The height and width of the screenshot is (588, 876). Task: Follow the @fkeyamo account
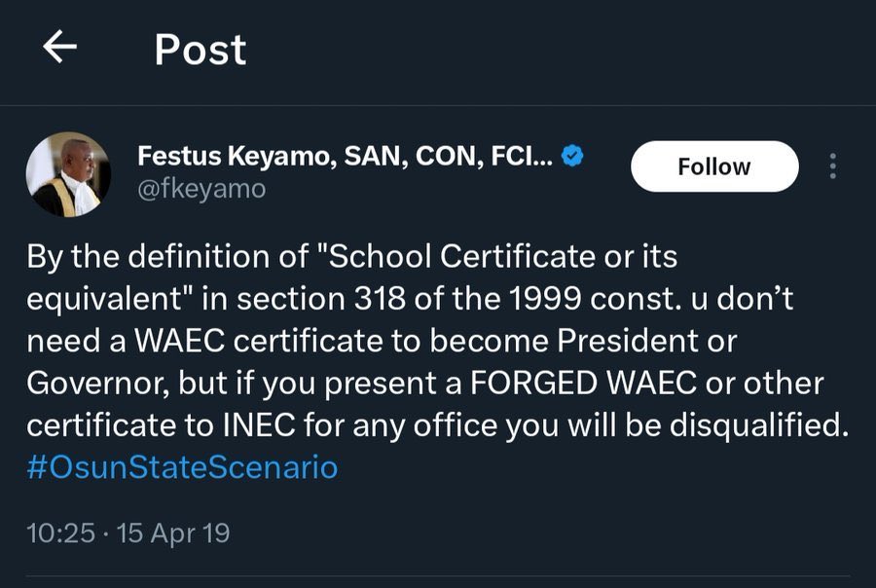[713, 166]
